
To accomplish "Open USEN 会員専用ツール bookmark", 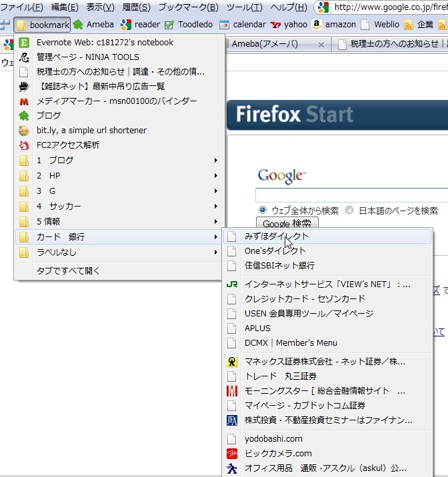I will coord(327,314).
